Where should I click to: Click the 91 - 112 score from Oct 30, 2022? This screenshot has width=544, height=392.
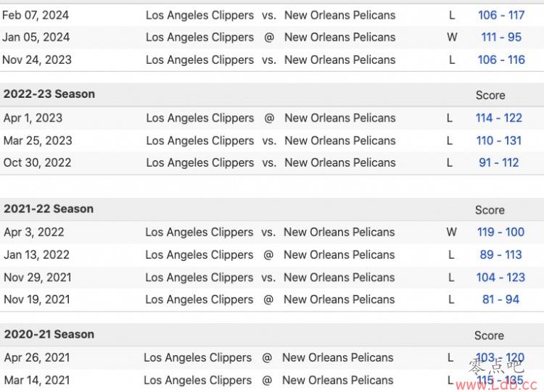click(499, 162)
